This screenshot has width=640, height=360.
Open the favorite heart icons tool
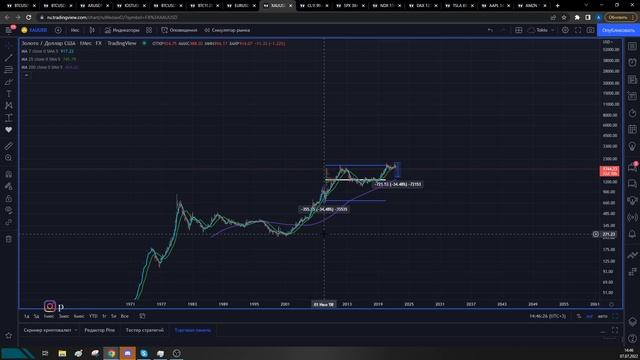(9, 130)
